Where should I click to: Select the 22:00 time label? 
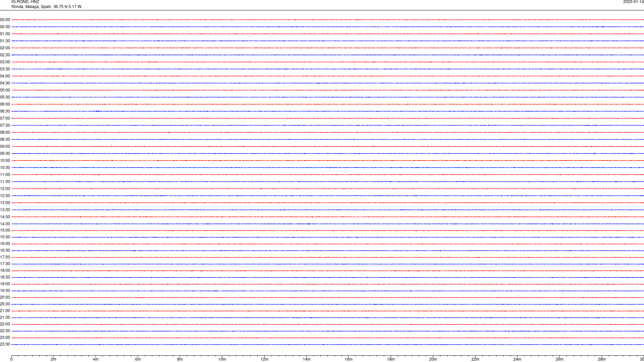tap(5, 324)
